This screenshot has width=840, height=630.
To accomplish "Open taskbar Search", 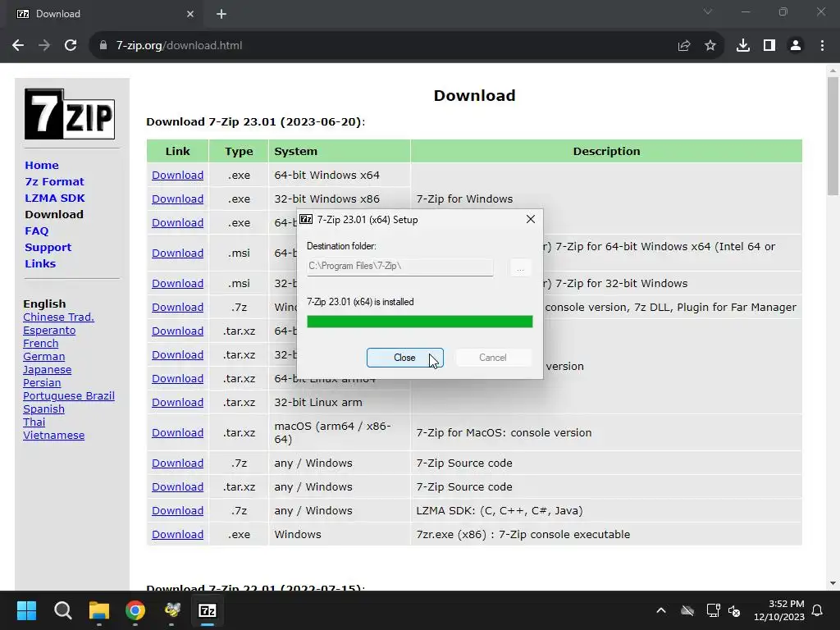I will (62, 610).
